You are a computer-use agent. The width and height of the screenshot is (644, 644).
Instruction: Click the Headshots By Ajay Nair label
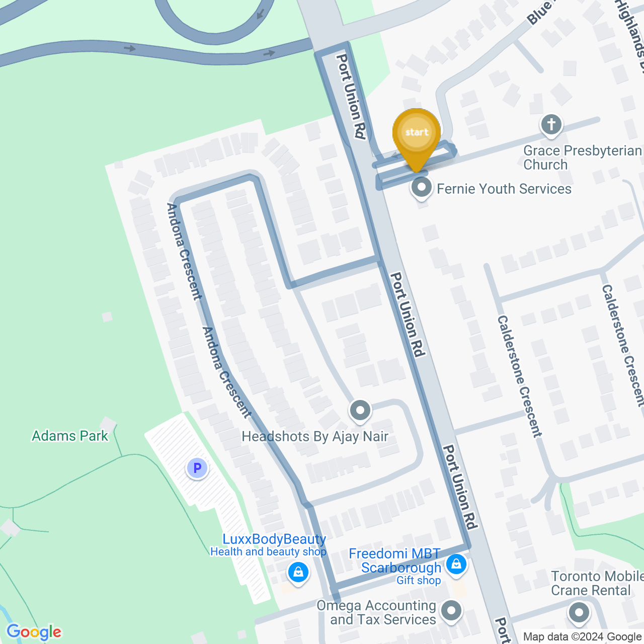pos(315,436)
